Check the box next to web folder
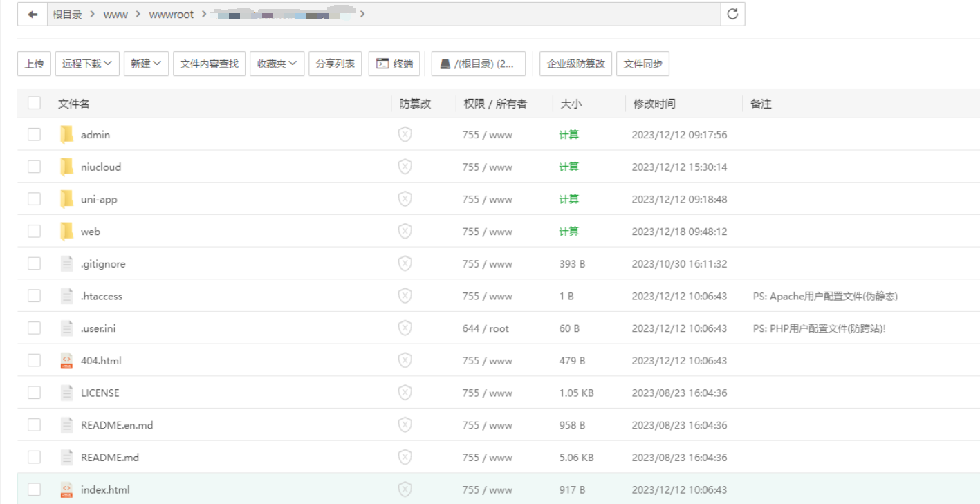980x504 pixels. [34, 232]
